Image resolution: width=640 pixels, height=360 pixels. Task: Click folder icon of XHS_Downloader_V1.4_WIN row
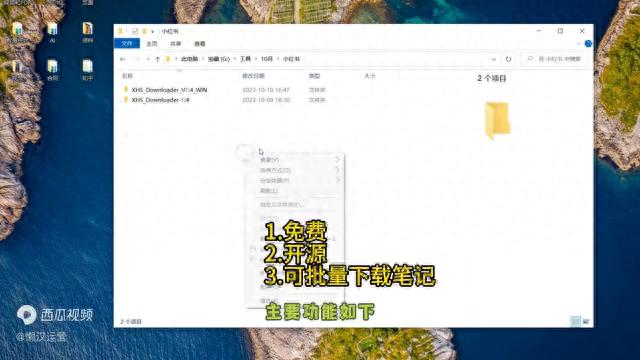tap(126, 89)
